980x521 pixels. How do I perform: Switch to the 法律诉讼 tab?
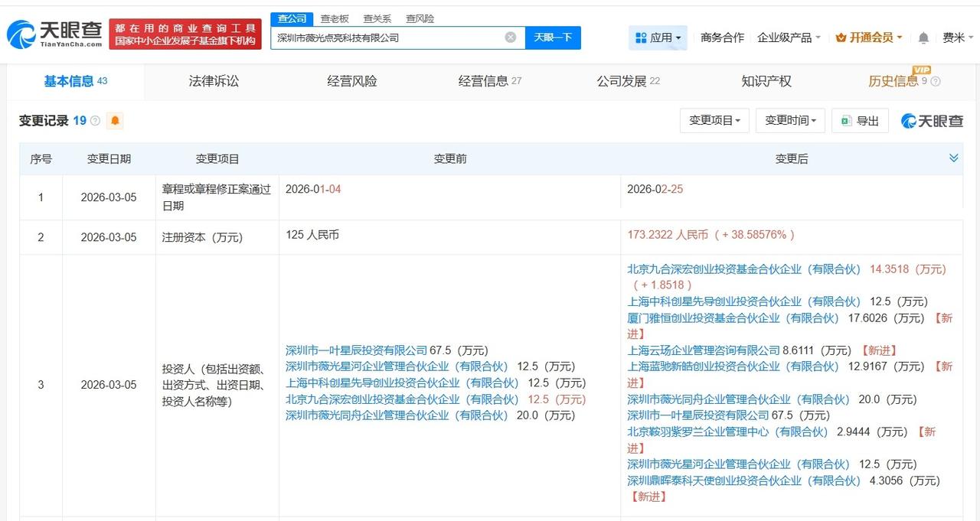[x=214, y=81]
